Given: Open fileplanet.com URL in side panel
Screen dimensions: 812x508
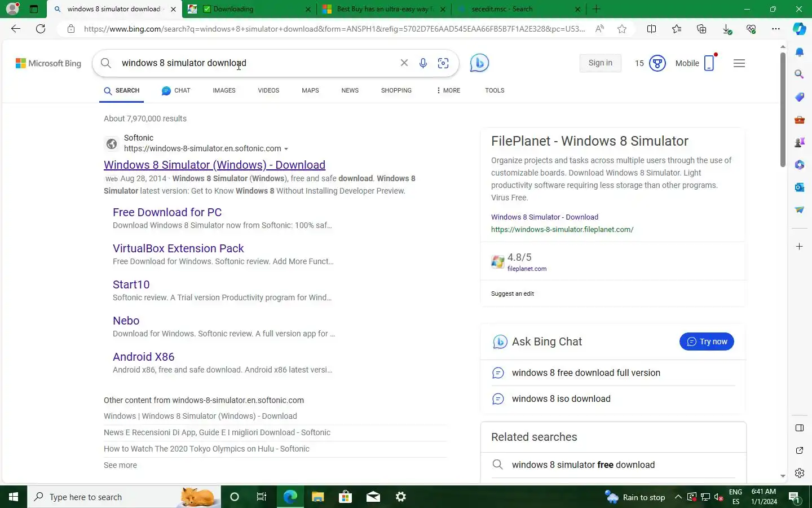Looking at the screenshot, I should pyautogui.click(x=562, y=230).
